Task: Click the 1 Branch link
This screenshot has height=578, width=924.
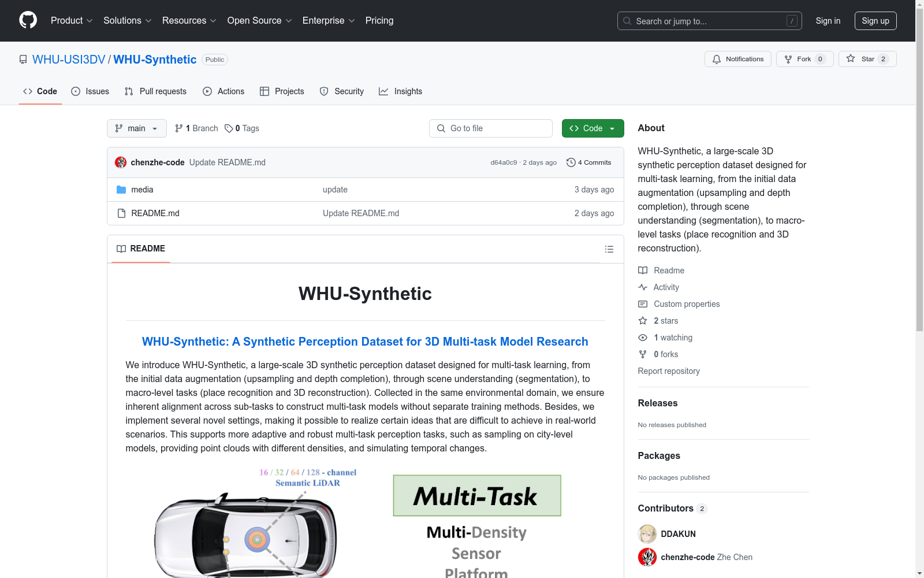Action: [196, 128]
